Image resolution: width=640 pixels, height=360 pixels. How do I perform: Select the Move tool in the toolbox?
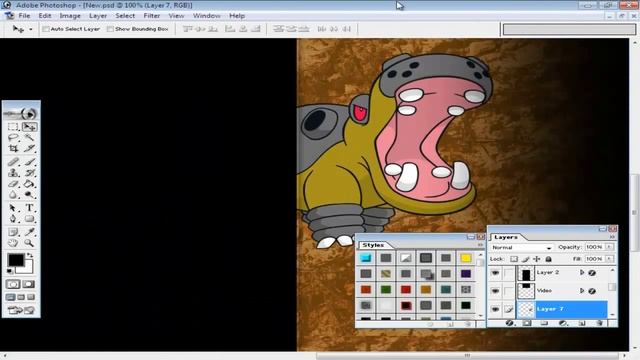pyautogui.click(x=29, y=127)
